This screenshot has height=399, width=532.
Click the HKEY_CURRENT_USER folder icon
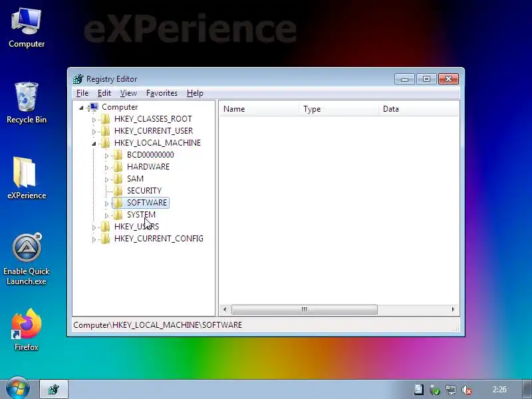point(106,131)
